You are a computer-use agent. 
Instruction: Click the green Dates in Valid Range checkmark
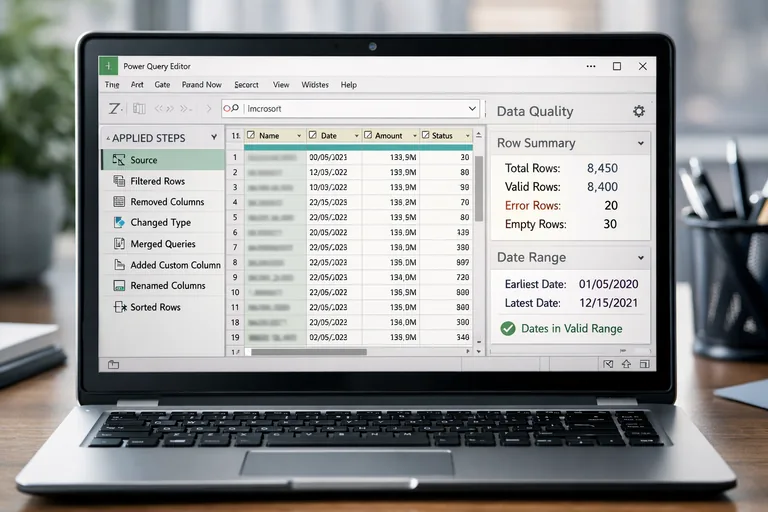click(508, 329)
